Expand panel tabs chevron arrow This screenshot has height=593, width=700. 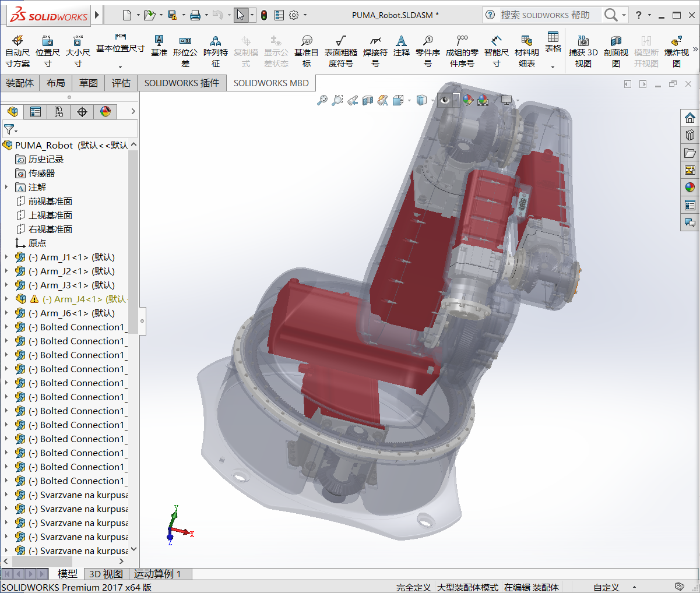click(x=133, y=111)
